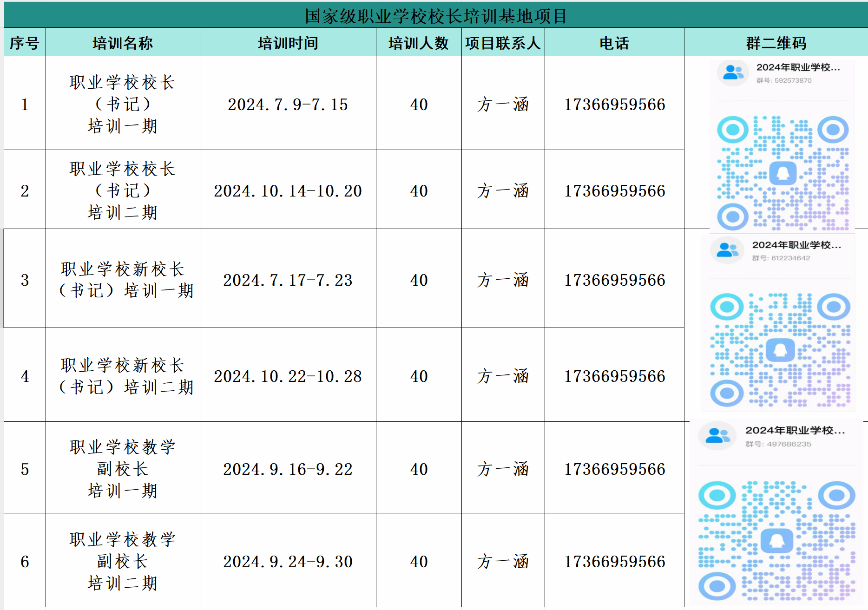Click the serial number 6 cell
This screenshot has height=610, width=868.
coord(25,561)
